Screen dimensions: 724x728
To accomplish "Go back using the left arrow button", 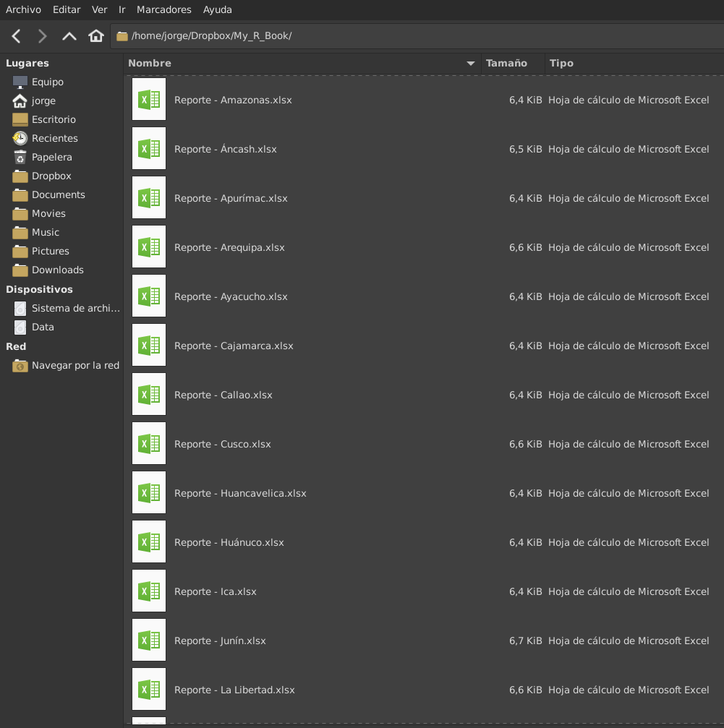I will point(17,36).
